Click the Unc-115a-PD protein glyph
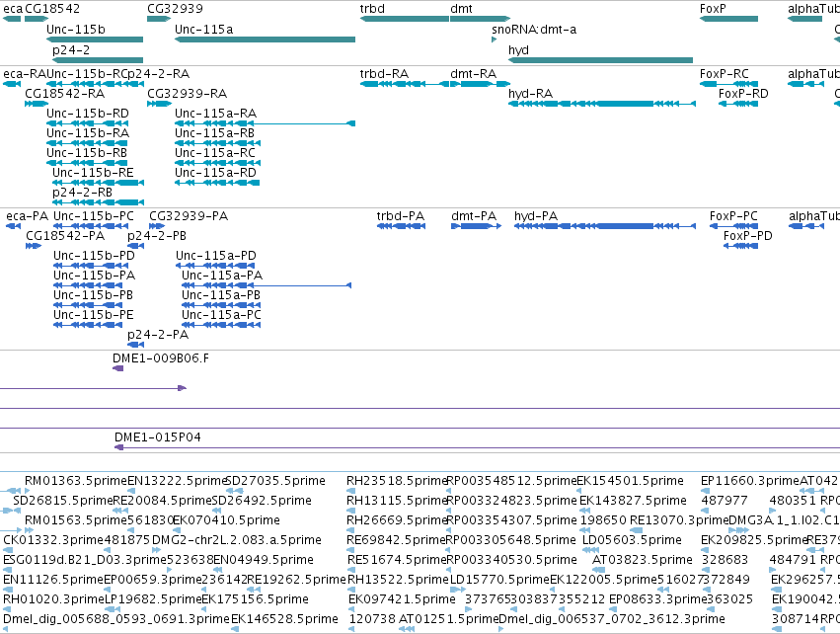840x634 pixels. coord(215,266)
